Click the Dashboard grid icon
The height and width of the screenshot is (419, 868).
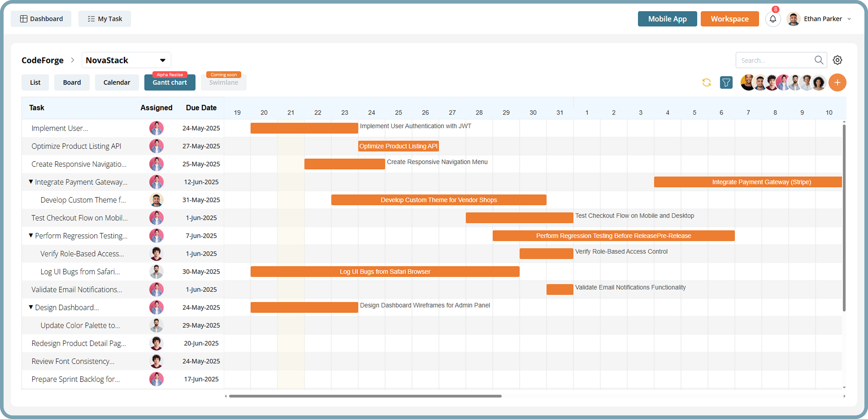pyautogui.click(x=24, y=19)
